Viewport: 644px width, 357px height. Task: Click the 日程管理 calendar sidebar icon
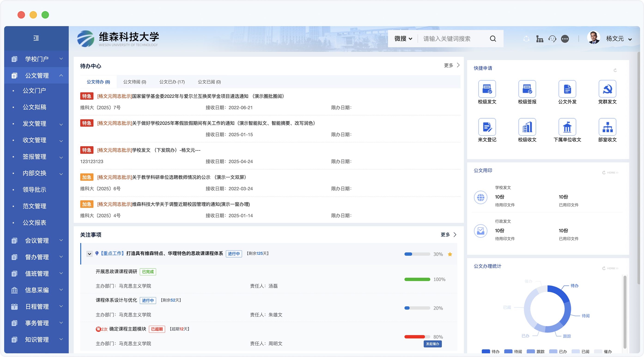tap(15, 306)
